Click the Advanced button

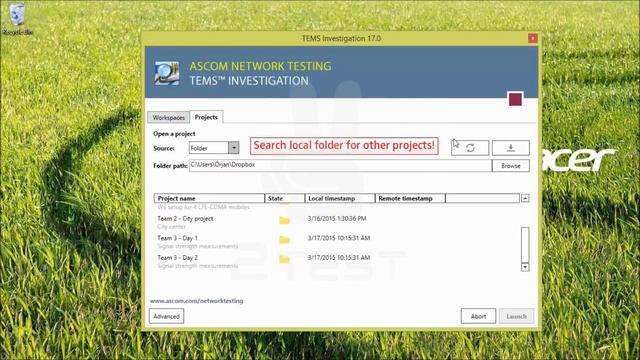click(167, 316)
